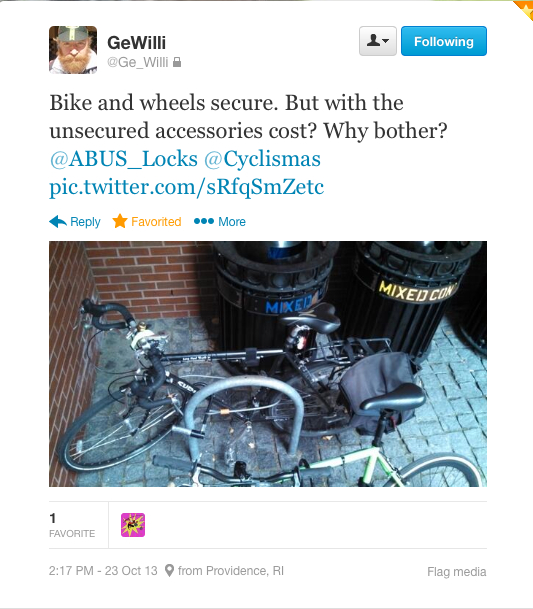
Task: Click the orange corner star ribbon
Action: pos(524,9)
